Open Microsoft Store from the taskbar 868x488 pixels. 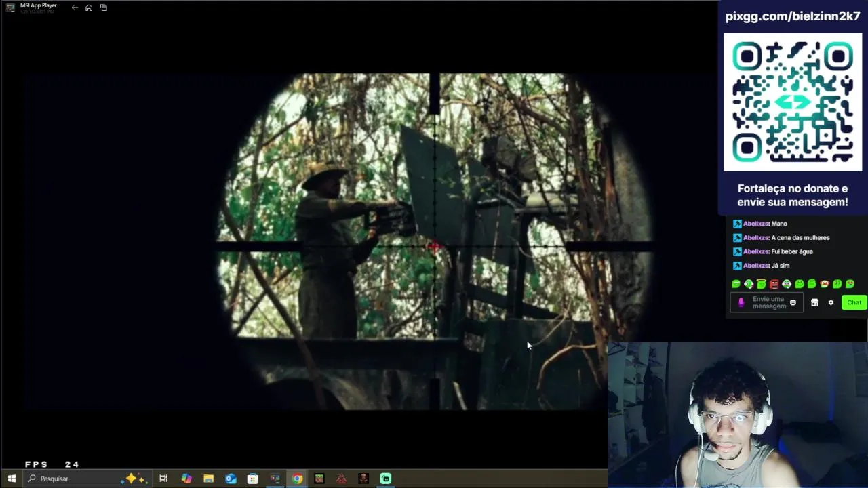pos(253,479)
